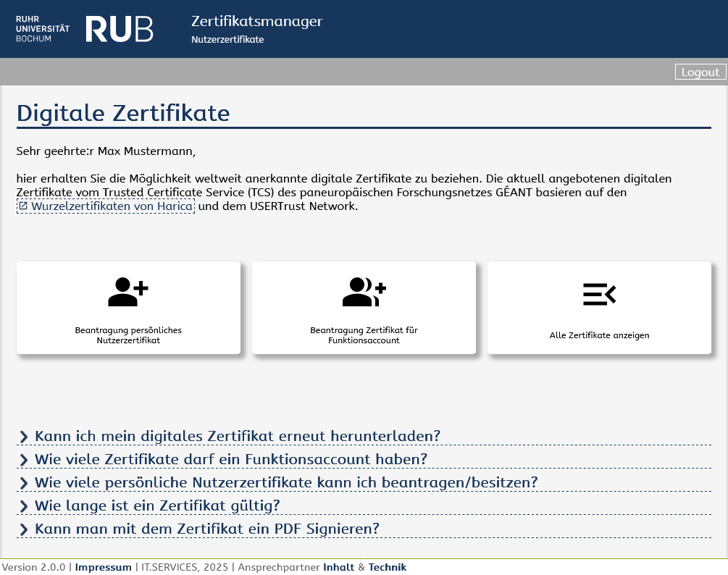
Task: Open the Wurzelzertifikaten von Harica link
Action: [x=112, y=206]
